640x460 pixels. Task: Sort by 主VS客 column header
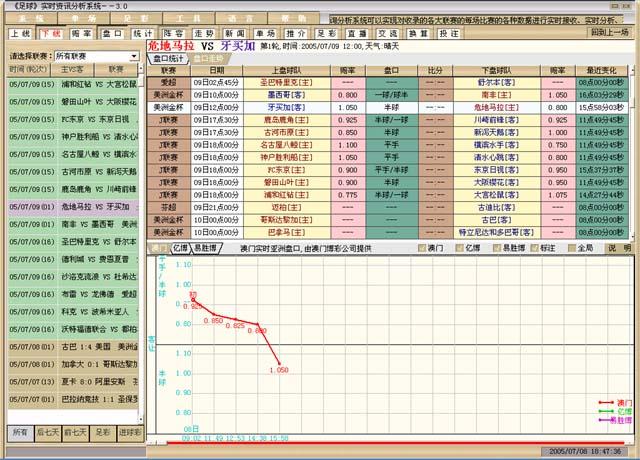72,70
